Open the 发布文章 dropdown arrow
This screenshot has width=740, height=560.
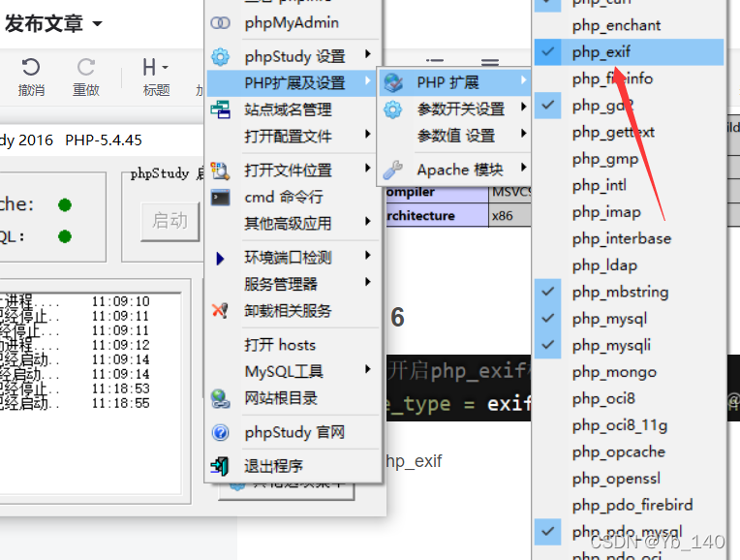coord(97,23)
